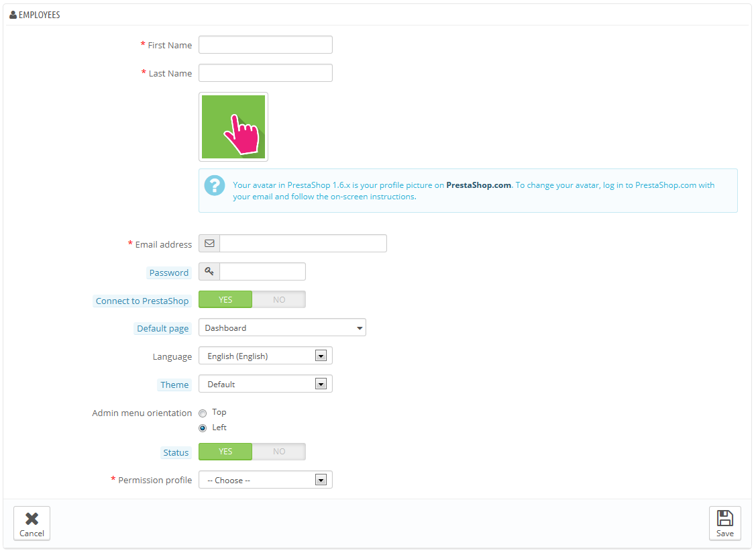Focus the First Name input field
Screen dimensions: 756x553
[x=266, y=45]
